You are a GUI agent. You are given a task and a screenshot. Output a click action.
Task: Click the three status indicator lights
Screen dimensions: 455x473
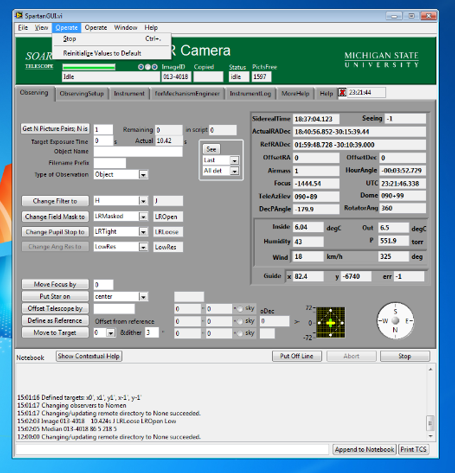click(148, 67)
